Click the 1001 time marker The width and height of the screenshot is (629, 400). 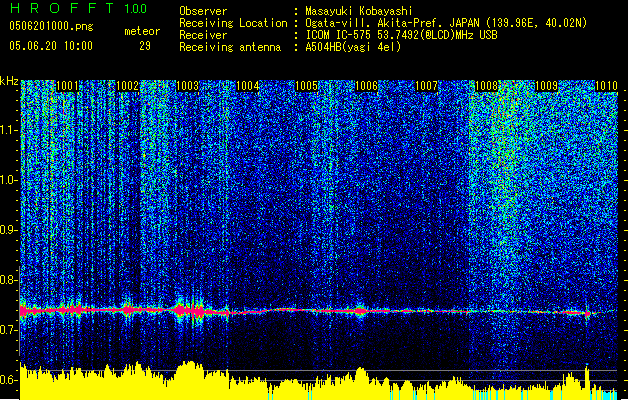[67, 86]
